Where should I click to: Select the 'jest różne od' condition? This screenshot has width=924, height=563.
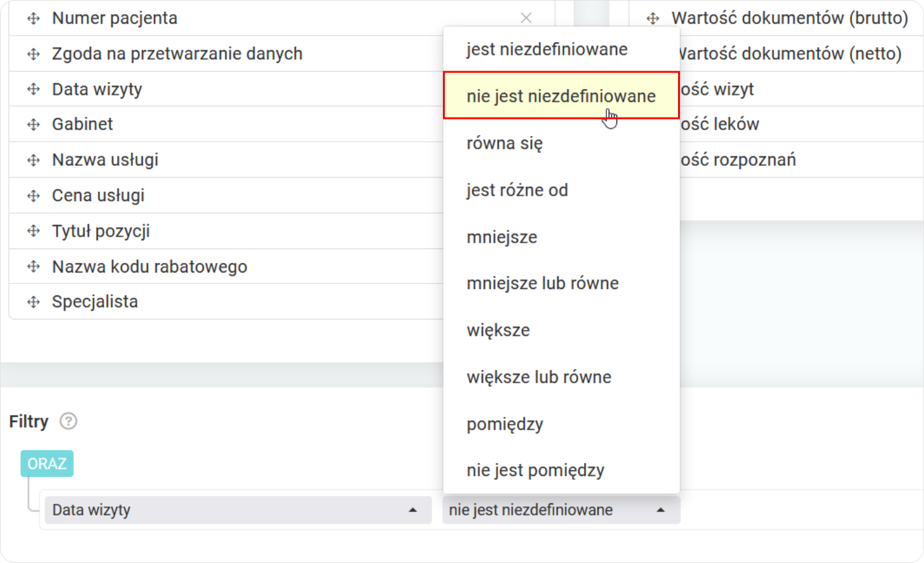pyautogui.click(x=561, y=190)
